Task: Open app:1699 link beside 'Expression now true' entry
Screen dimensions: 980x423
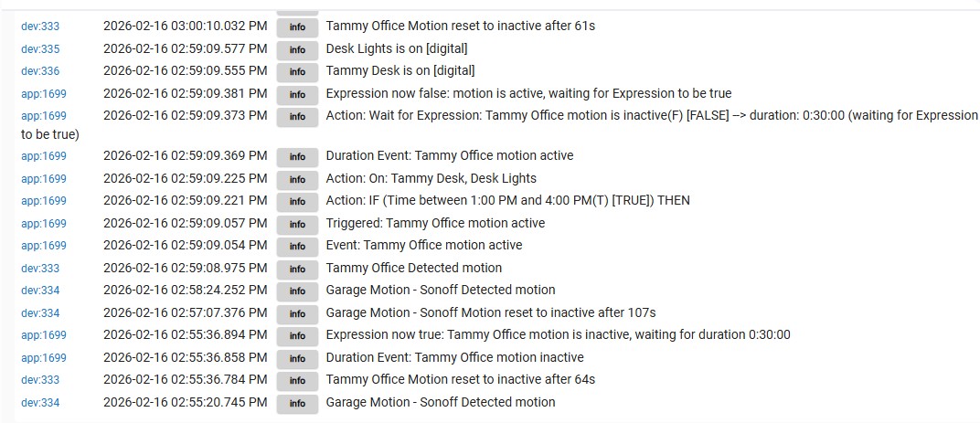Action: tap(44, 335)
